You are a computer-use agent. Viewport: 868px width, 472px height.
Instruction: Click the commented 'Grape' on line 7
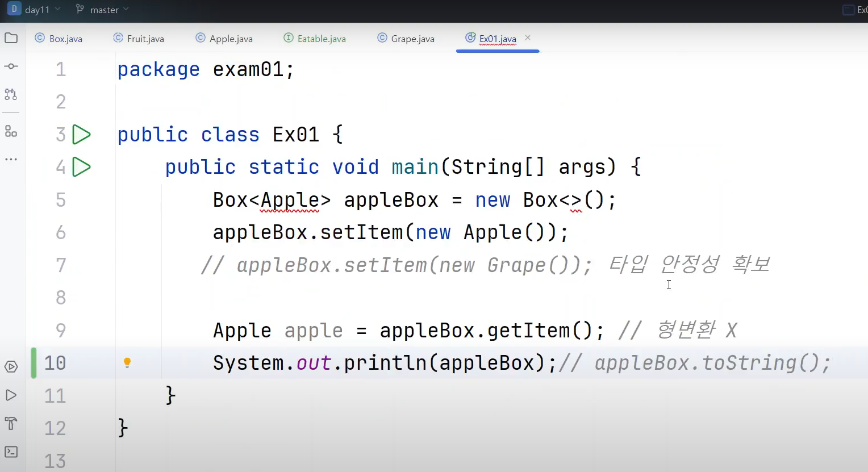[x=516, y=265]
